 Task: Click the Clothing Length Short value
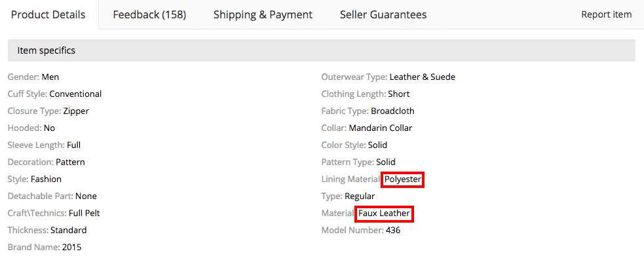coord(399,94)
